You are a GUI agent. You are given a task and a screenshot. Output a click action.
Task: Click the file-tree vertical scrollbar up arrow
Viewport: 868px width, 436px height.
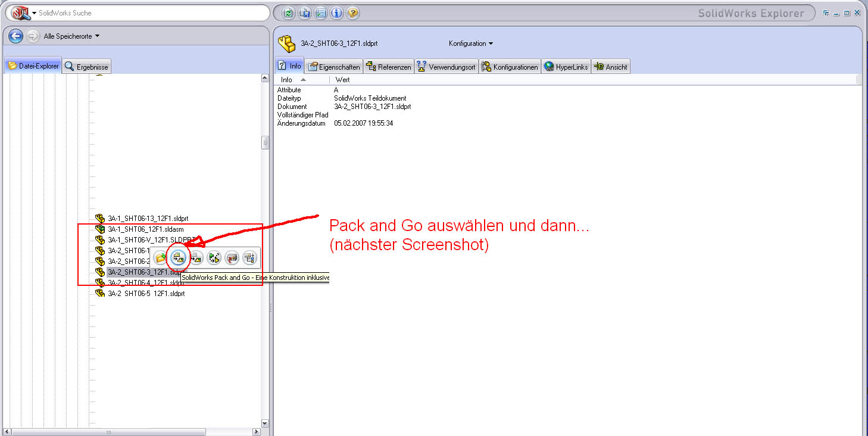265,78
